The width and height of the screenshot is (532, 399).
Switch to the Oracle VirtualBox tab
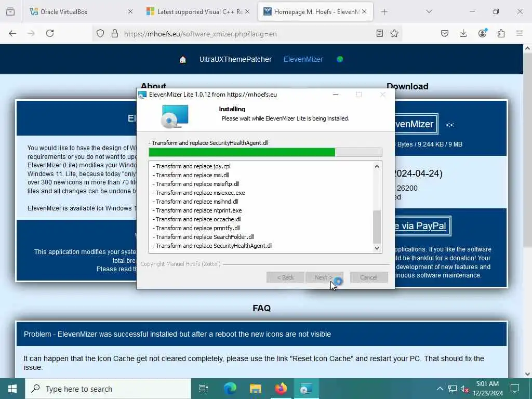point(81,12)
